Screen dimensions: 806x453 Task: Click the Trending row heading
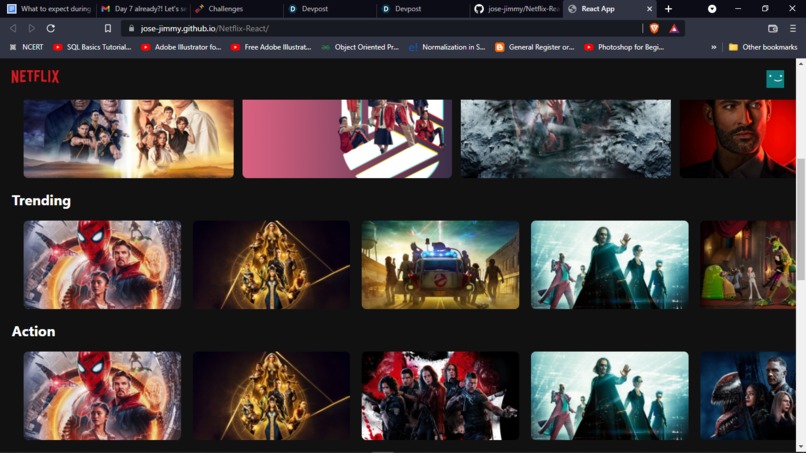(x=41, y=201)
